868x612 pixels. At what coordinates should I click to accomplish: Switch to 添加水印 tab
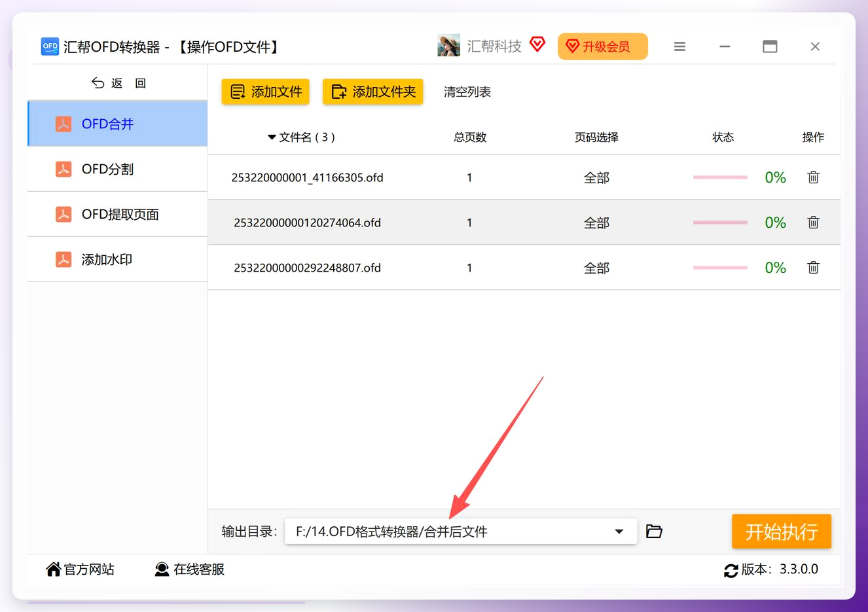(x=118, y=259)
